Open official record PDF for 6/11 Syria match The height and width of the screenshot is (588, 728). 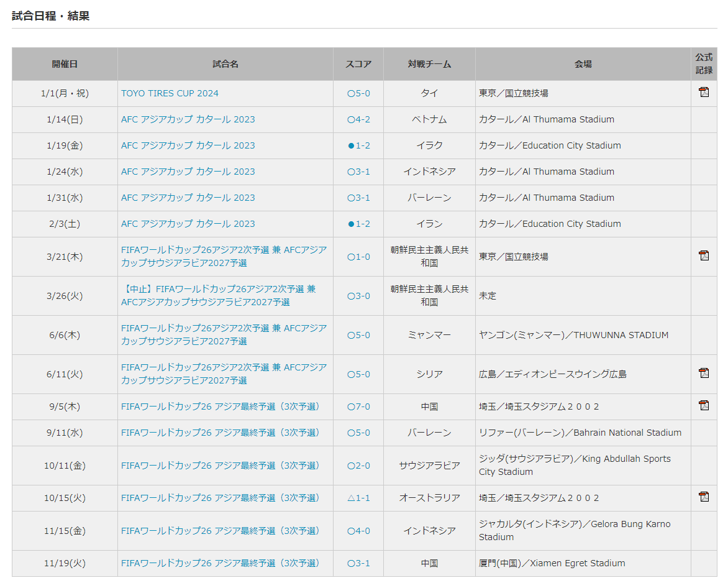704,373
